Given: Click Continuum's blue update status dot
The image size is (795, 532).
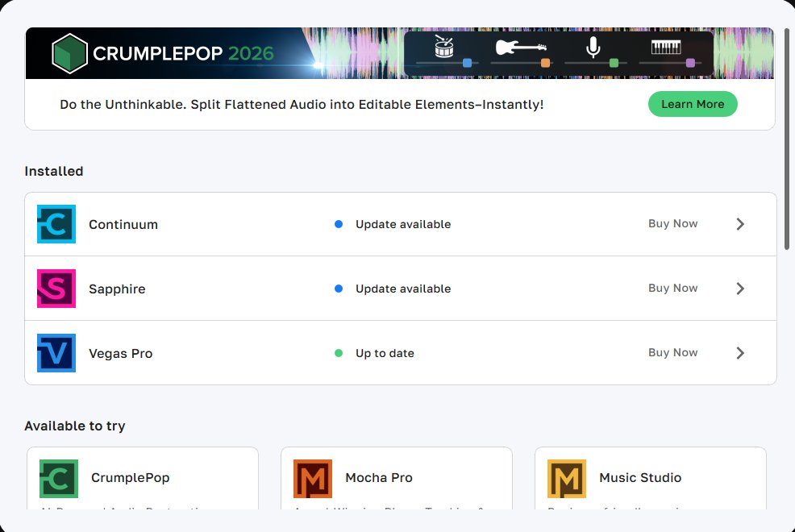Looking at the screenshot, I should point(339,224).
